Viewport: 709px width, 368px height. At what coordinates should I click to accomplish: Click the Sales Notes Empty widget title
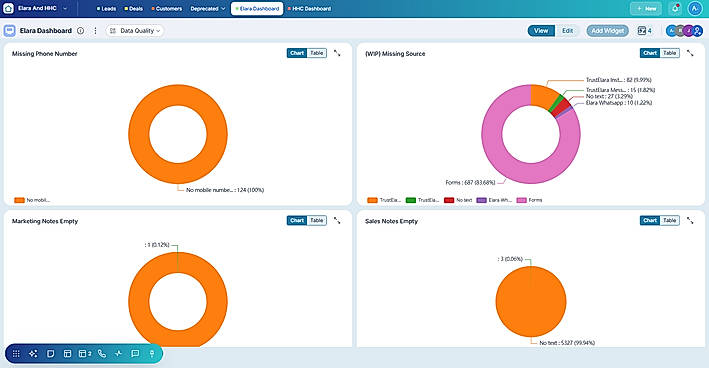tap(391, 221)
